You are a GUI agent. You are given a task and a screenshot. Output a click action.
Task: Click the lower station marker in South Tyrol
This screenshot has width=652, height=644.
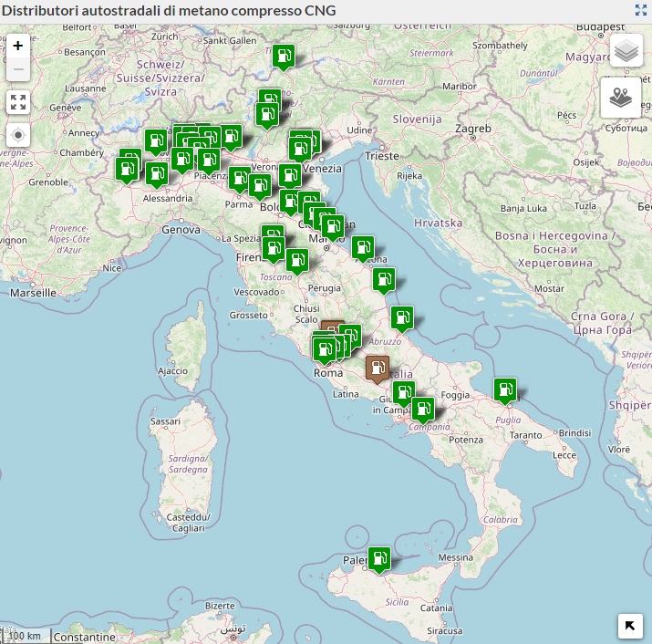tap(267, 116)
